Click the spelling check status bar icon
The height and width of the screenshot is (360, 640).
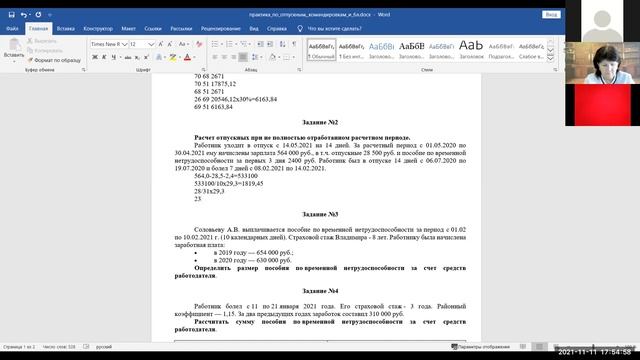(x=86, y=347)
